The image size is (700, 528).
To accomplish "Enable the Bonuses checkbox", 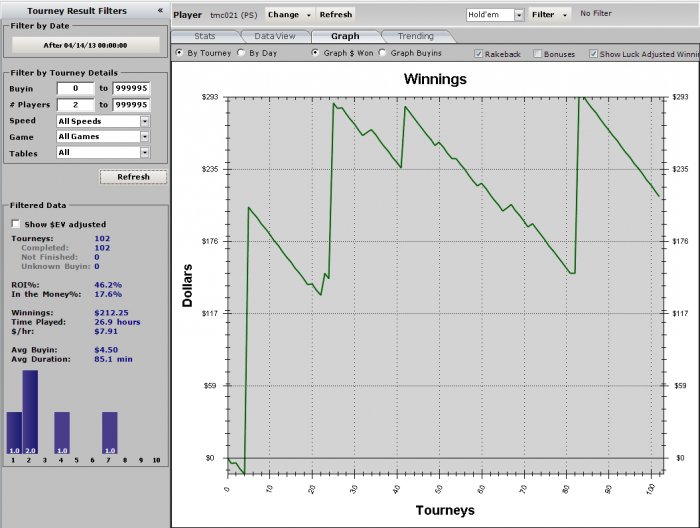I will point(539,53).
